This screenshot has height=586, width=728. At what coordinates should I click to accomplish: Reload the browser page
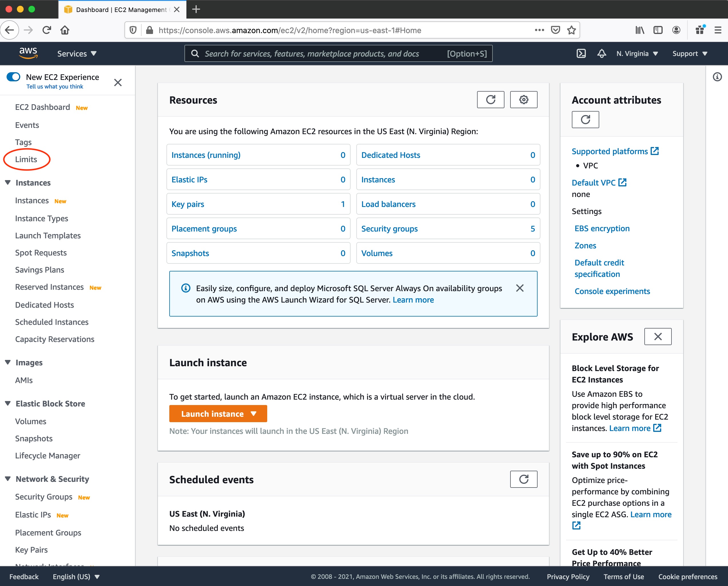[x=47, y=30]
